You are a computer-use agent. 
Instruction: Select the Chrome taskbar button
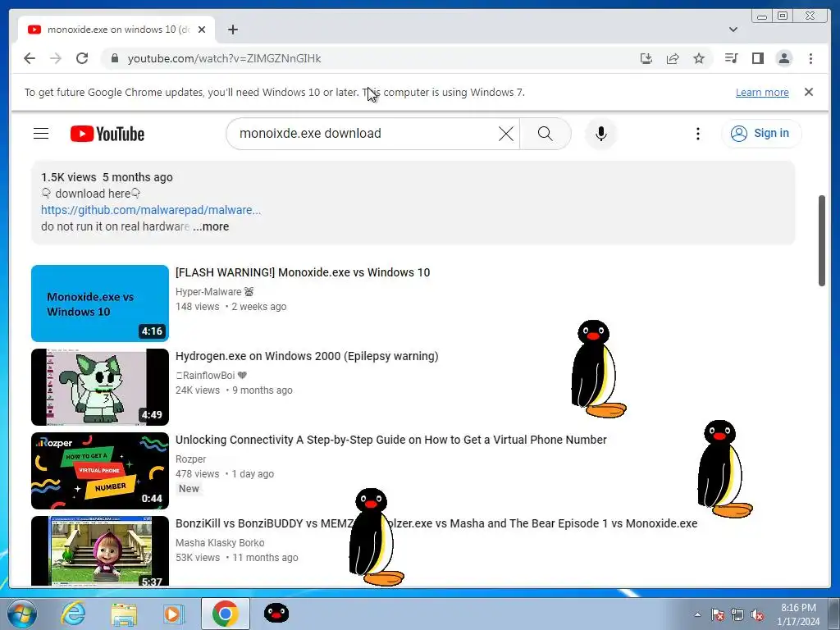(x=225, y=614)
